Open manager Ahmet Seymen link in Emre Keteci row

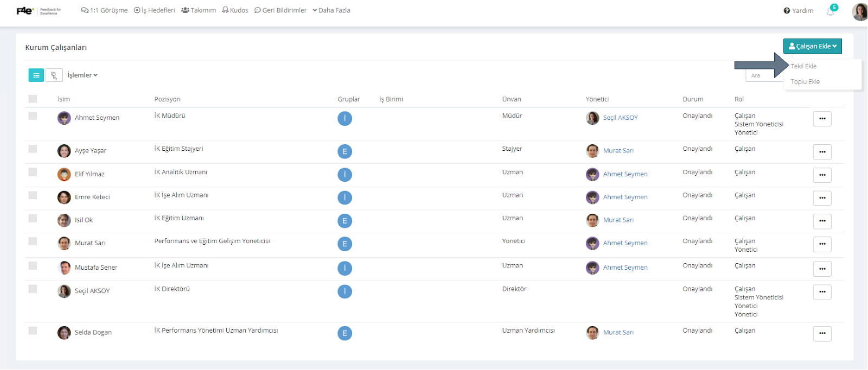625,197
